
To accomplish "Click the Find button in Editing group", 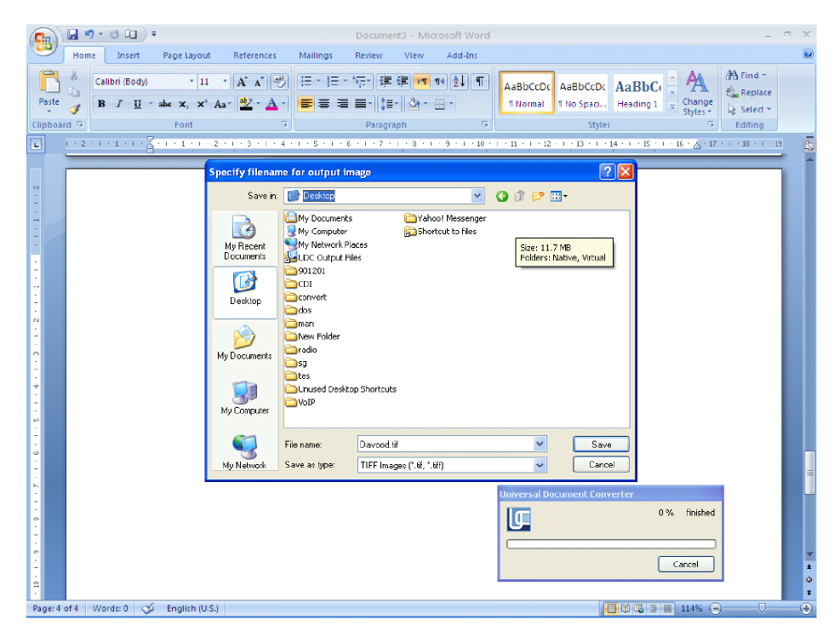I will (x=746, y=75).
